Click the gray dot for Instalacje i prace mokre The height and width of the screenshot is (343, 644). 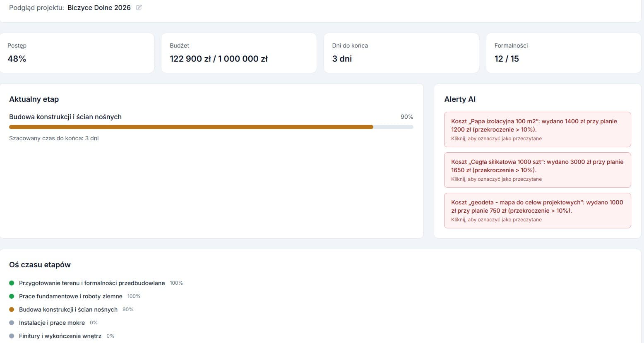[x=12, y=323]
